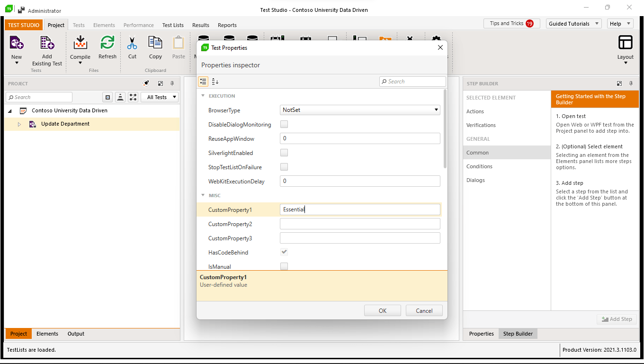
Task: Click the Project panel search box
Action: coord(39,97)
